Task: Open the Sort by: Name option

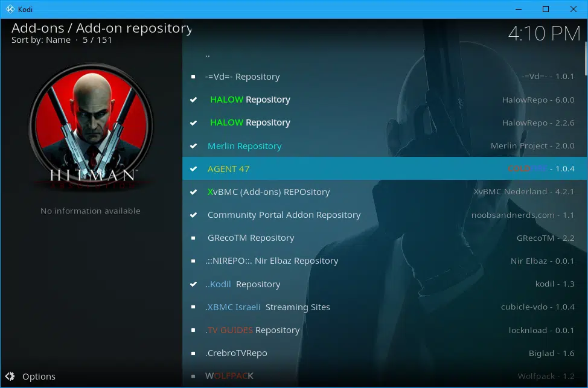Action: click(x=42, y=40)
